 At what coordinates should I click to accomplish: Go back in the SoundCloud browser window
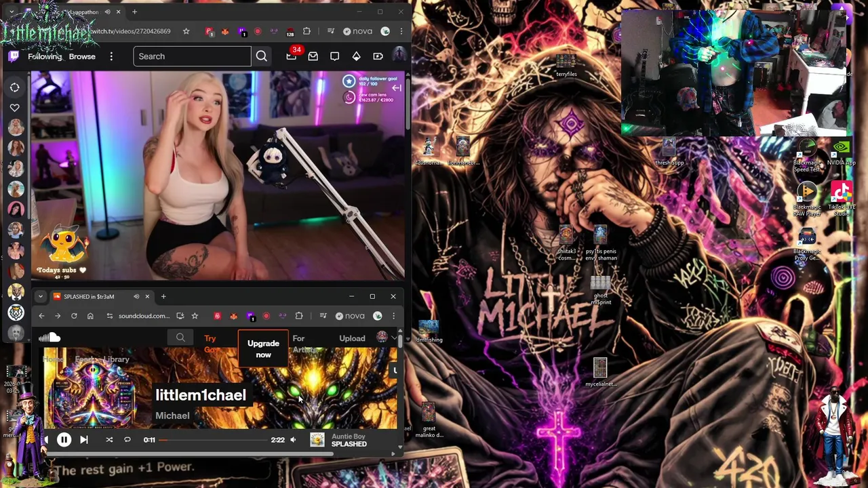point(41,316)
